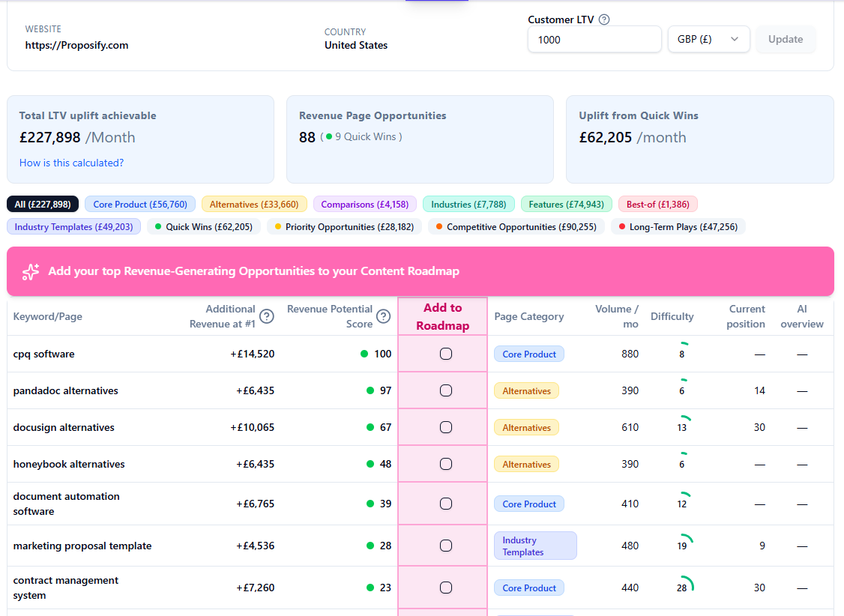Select the All (£227,898) filter
Viewport: 844px width, 616px height.
pos(43,205)
